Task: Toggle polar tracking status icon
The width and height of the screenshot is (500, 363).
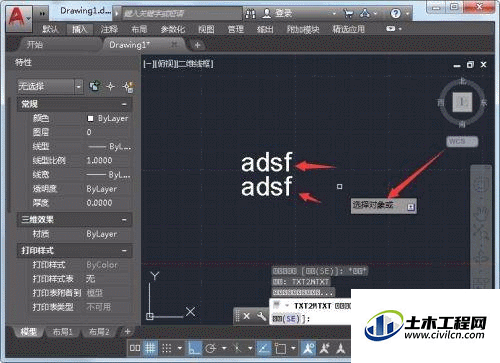Action: pos(210,349)
